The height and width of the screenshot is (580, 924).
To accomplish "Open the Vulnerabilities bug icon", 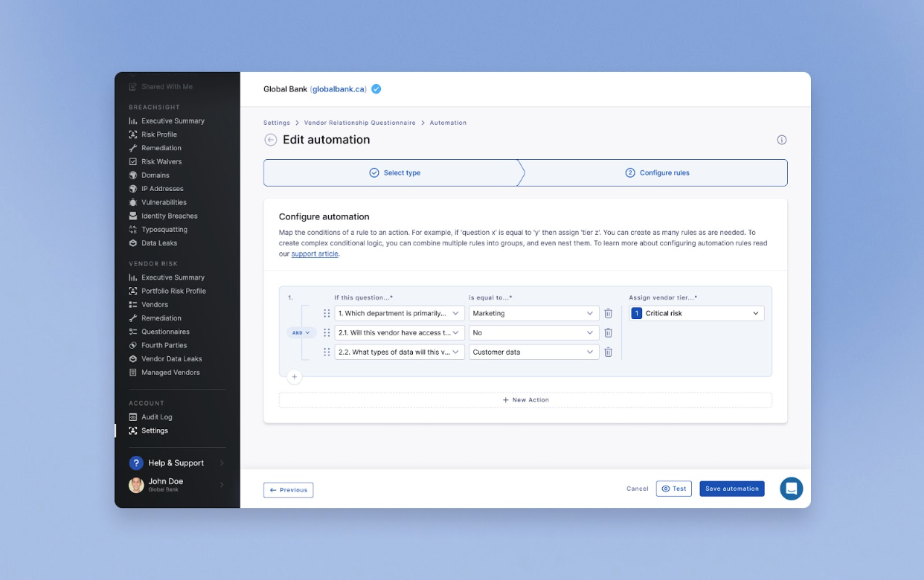I will pos(133,202).
